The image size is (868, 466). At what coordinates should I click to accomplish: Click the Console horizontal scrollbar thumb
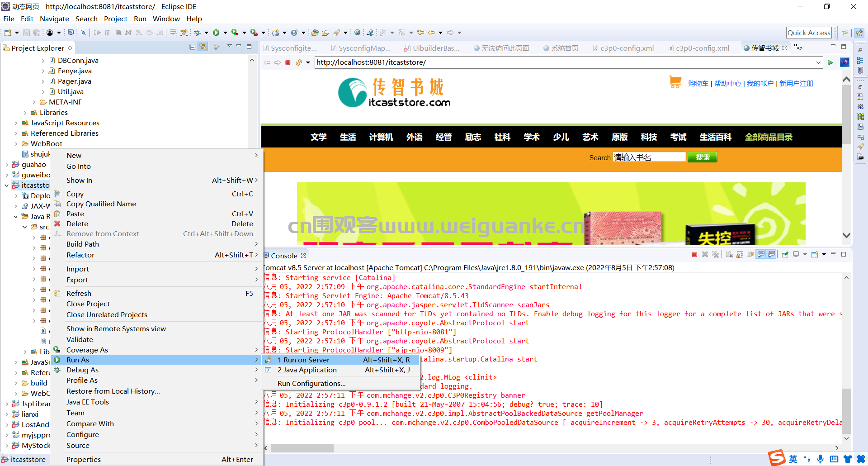[x=302, y=448]
